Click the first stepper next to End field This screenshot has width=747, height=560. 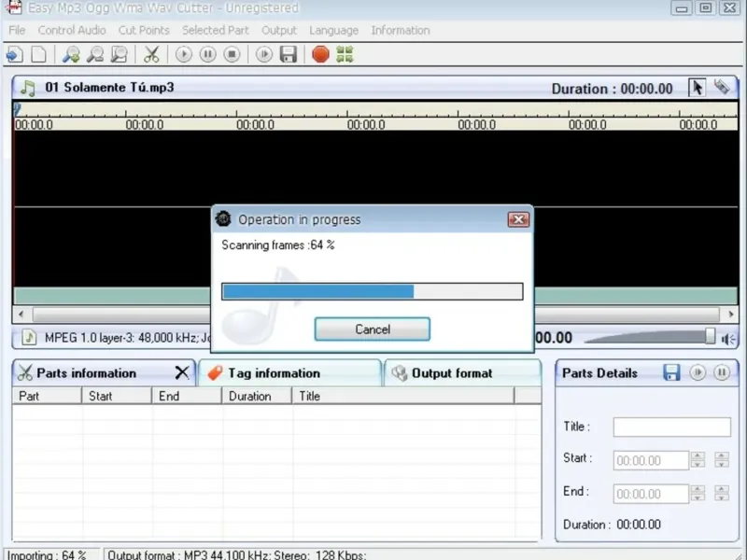pos(698,494)
